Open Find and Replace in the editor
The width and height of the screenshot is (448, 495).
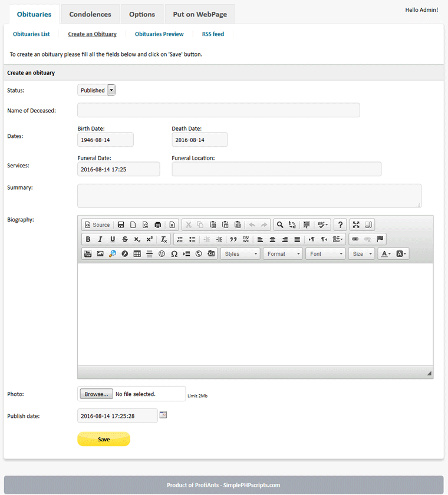coord(280,225)
